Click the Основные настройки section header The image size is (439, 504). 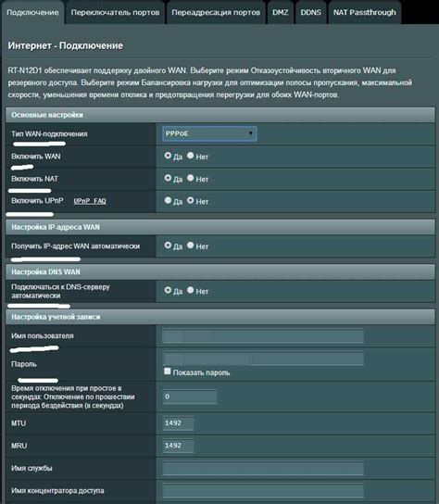coord(220,115)
